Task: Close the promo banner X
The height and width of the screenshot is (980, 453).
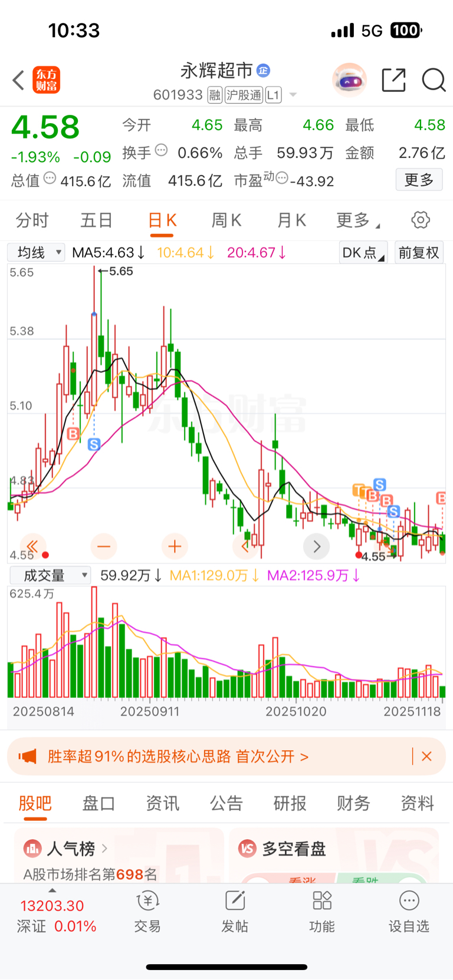Action: (x=427, y=756)
